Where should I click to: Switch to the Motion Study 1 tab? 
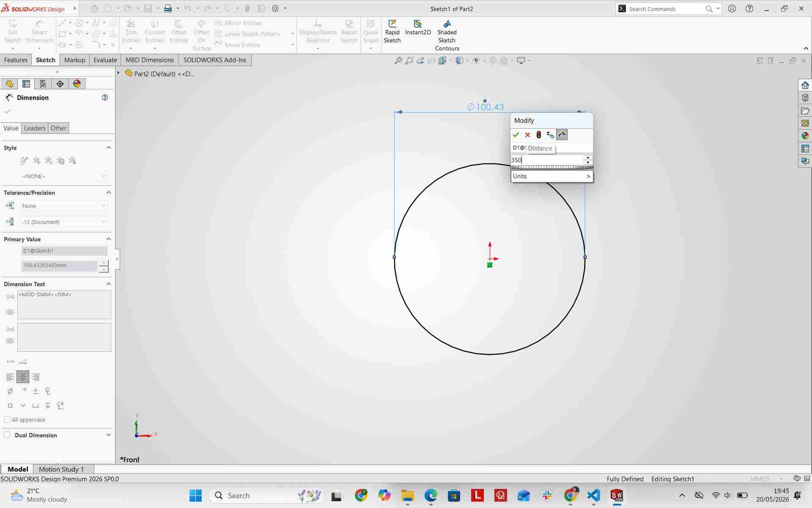[x=61, y=469]
